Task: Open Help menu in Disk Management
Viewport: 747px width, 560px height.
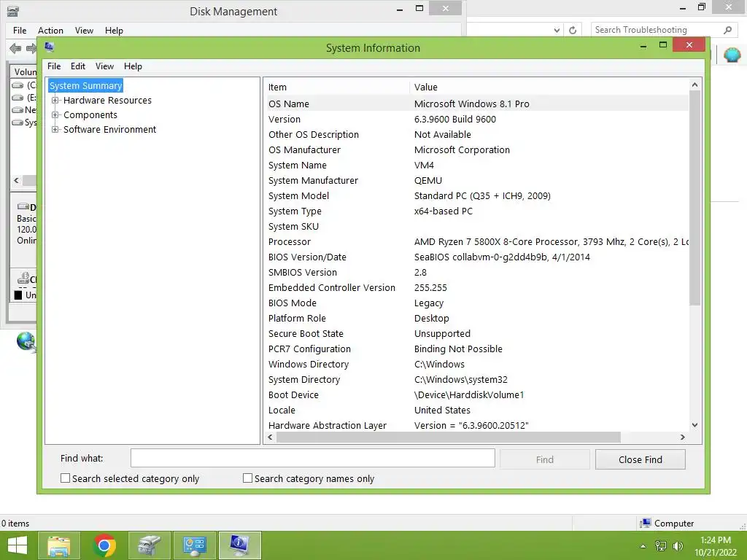Action: click(x=114, y=31)
